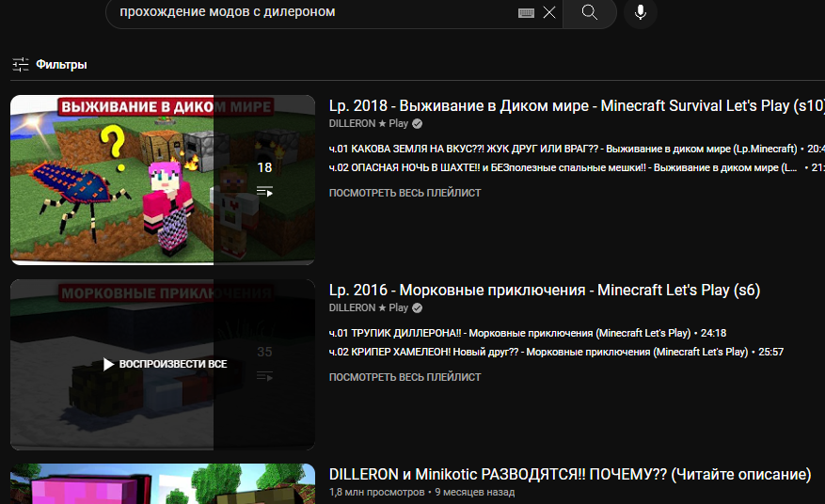Play ч.02 ОПАСНАЯ НОЧЬ В ШАХТЕ video

[x=563, y=167]
